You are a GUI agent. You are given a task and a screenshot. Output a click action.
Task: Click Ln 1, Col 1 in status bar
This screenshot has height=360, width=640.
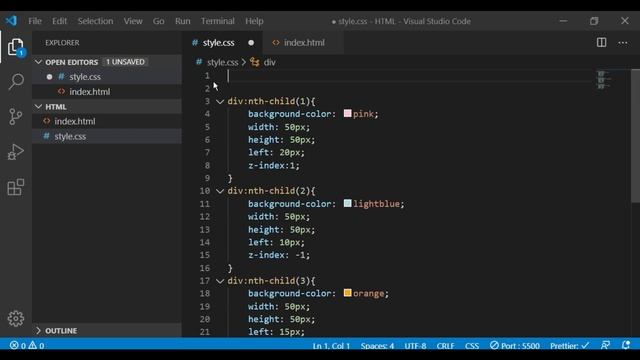[x=331, y=346]
